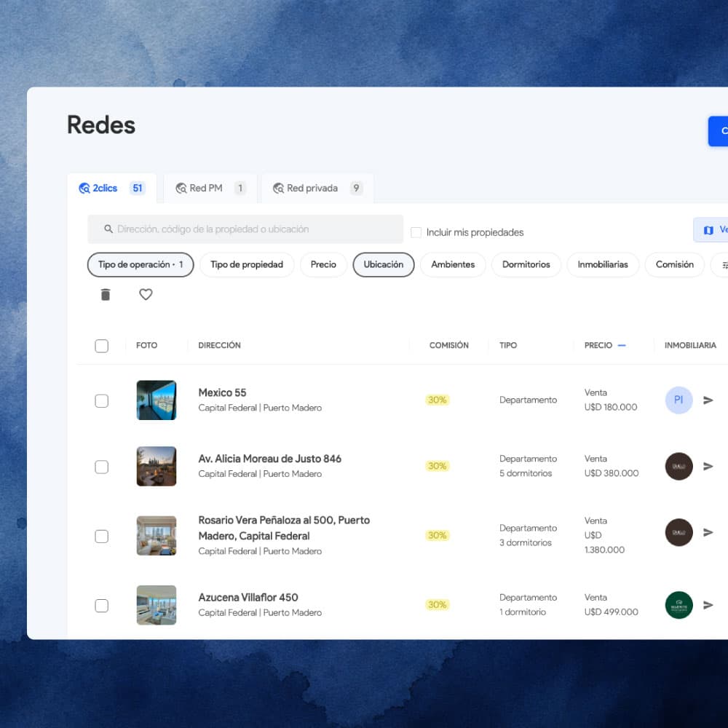The image size is (728, 728).
Task: Open the Comisión filter chip
Action: point(675,265)
